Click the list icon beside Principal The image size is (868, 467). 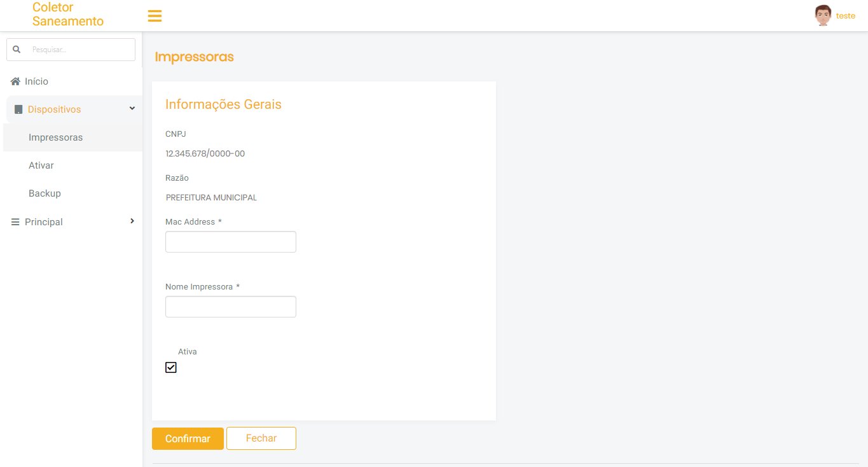point(15,222)
